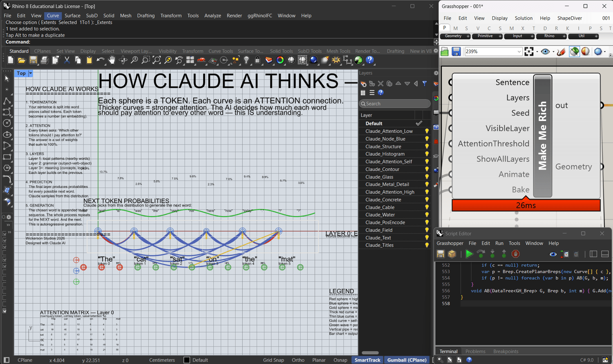Image resolution: width=613 pixels, height=364 pixels.
Task: Open the Default layer selector in status bar
Action: (x=200, y=360)
